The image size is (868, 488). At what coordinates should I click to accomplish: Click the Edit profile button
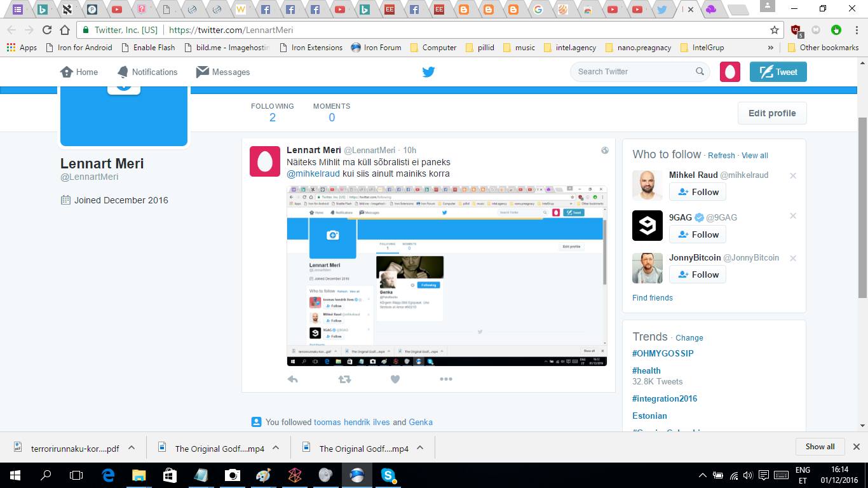pyautogui.click(x=772, y=113)
